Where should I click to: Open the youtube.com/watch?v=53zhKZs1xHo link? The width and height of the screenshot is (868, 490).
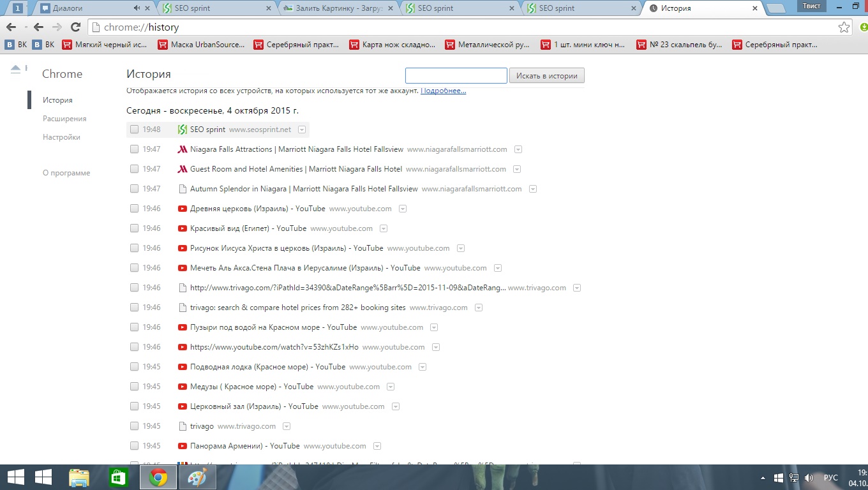(274, 347)
